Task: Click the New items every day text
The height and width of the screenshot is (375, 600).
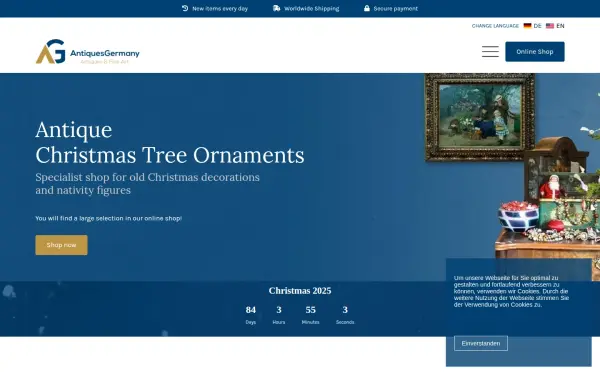Action: [x=220, y=8]
